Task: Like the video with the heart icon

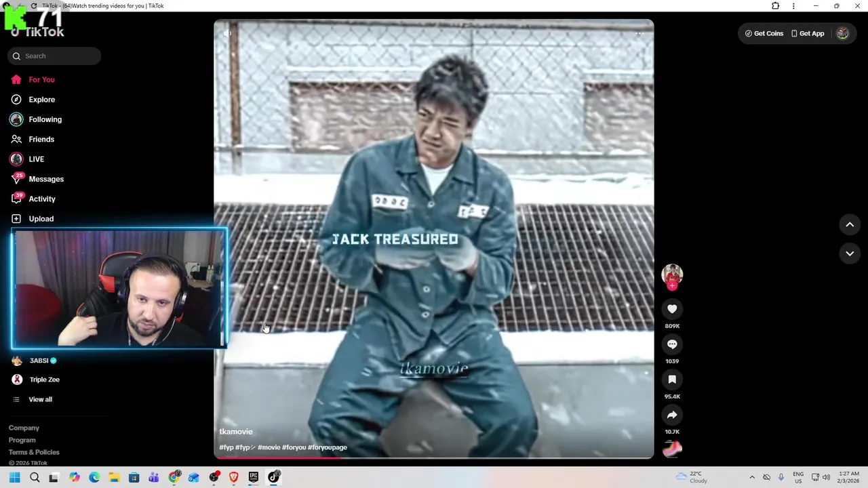Action: coord(672,309)
